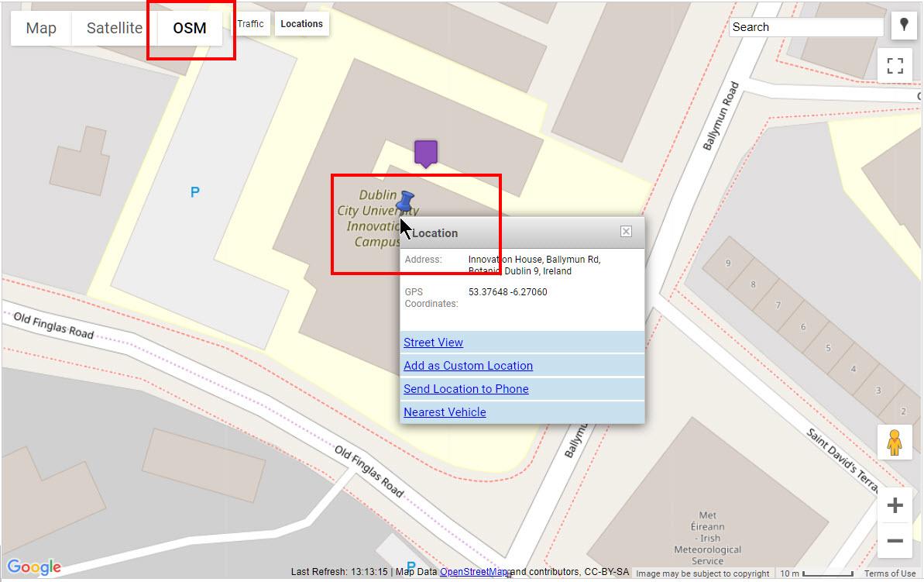Click the 10 m scale bar

coord(817,573)
